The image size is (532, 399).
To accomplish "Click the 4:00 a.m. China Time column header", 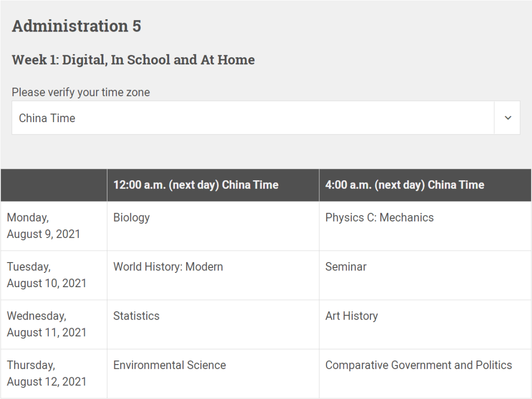I will click(404, 185).
